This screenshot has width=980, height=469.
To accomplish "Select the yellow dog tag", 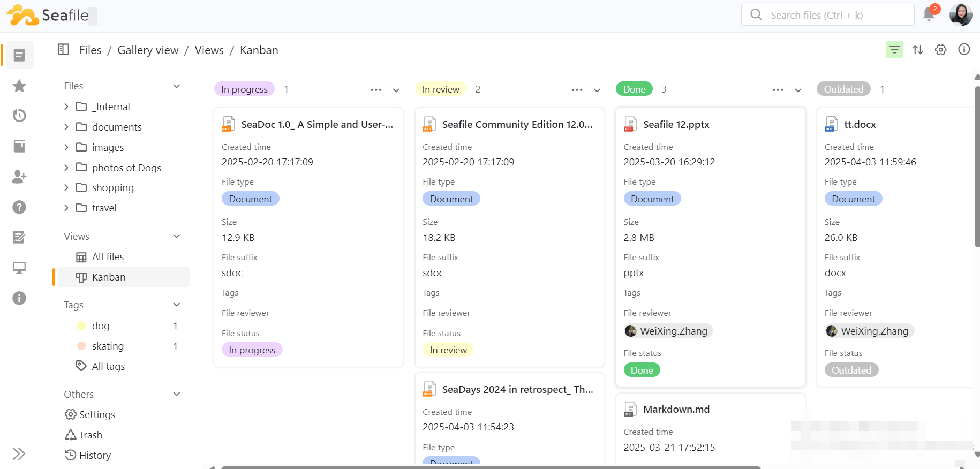I will 100,326.
